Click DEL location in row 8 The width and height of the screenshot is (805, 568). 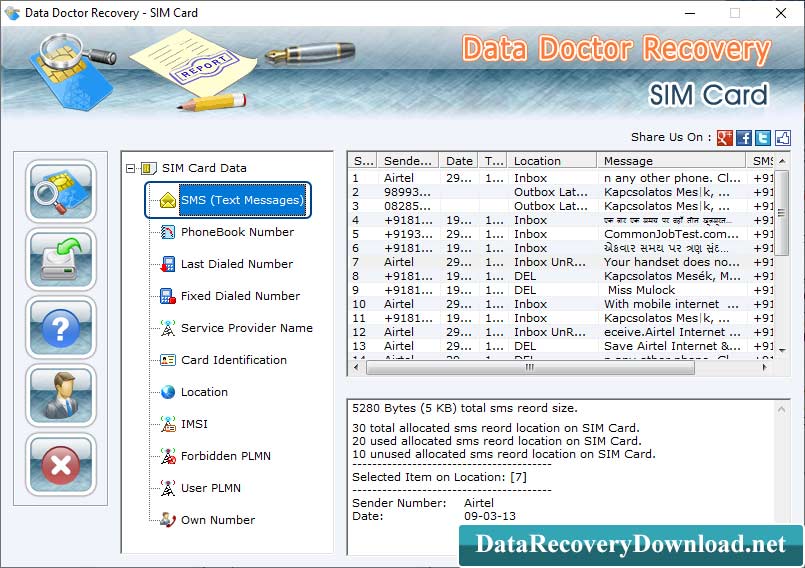point(525,276)
